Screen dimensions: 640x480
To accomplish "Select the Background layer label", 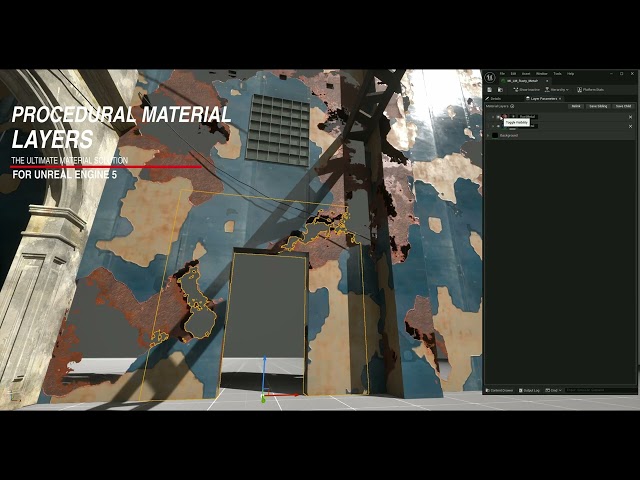I will pos(509,136).
